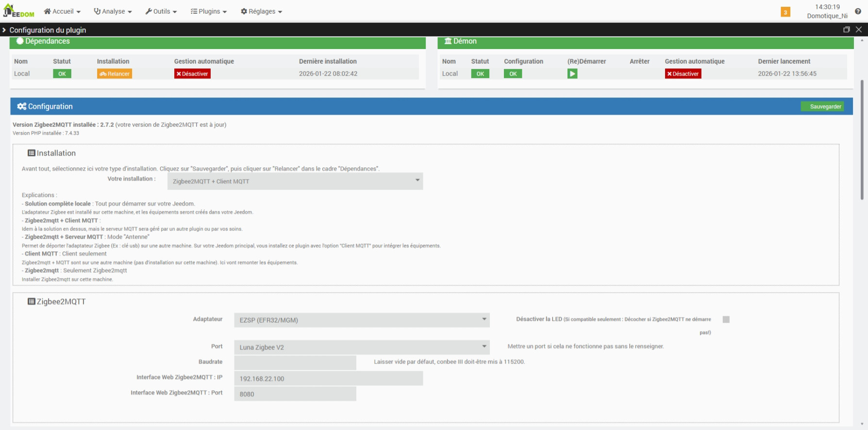Image resolution: width=868 pixels, height=430 pixels.
Task: Click the date 2026-01-22 13:56:45
Action: (x=787, y=74)
